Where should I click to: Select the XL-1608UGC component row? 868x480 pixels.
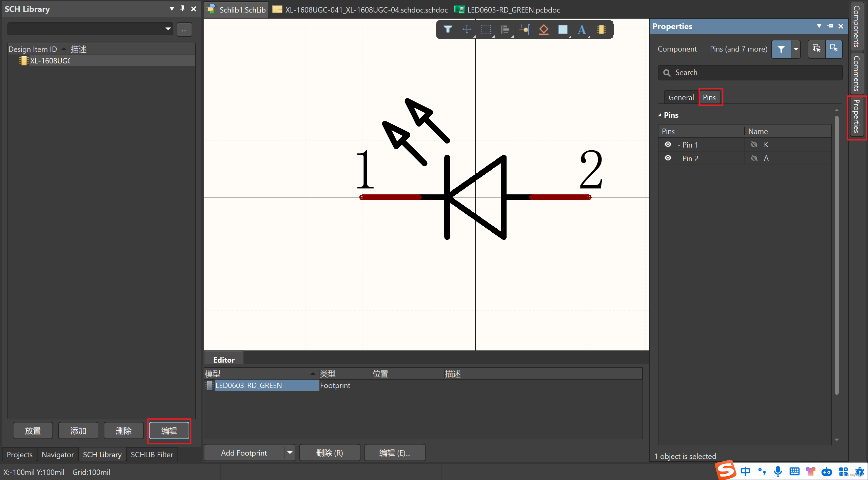click(102, 61)
